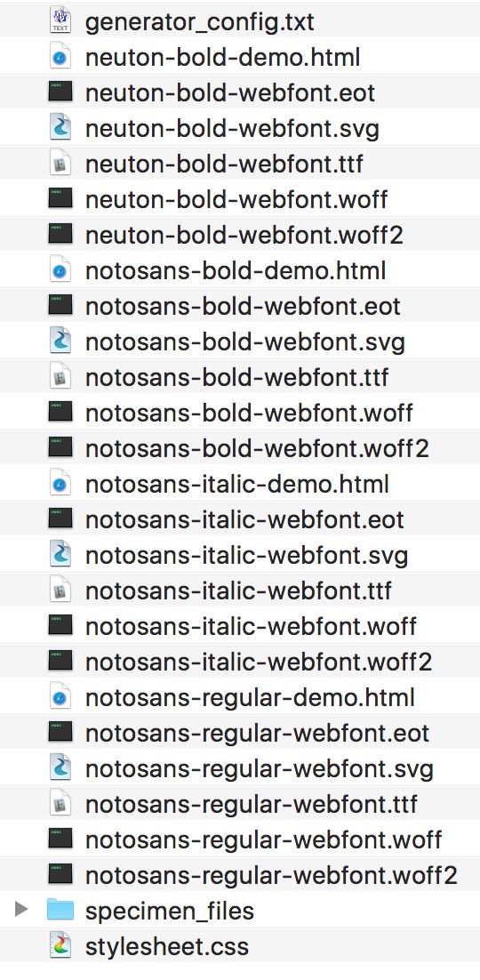Select the file name stylesheet.css
Screen dimensions: 480x980
tap(167, 948)
